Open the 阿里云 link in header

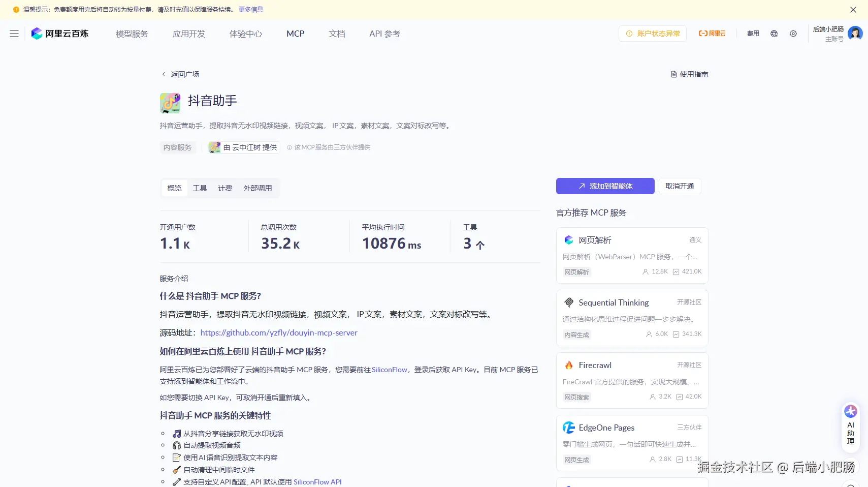pos(712,34)
